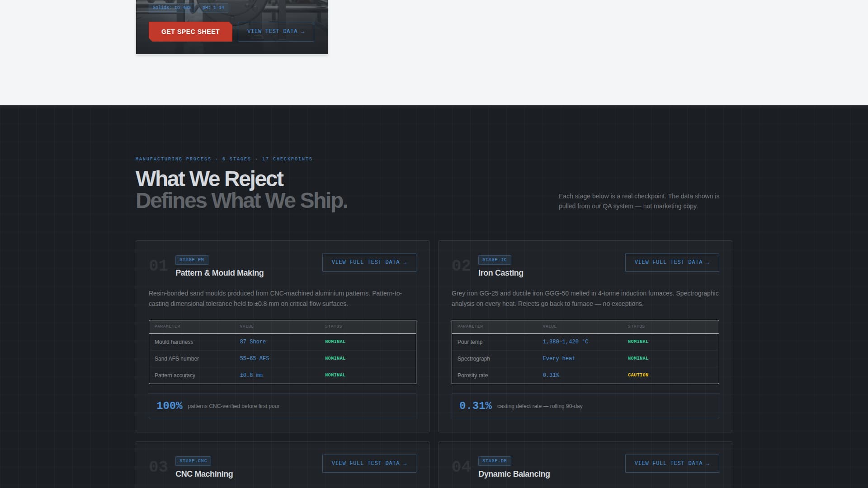Click the Solids: to 40% spec pill
This screenshot has width=868, height=488.
click(x=171, y=7)
